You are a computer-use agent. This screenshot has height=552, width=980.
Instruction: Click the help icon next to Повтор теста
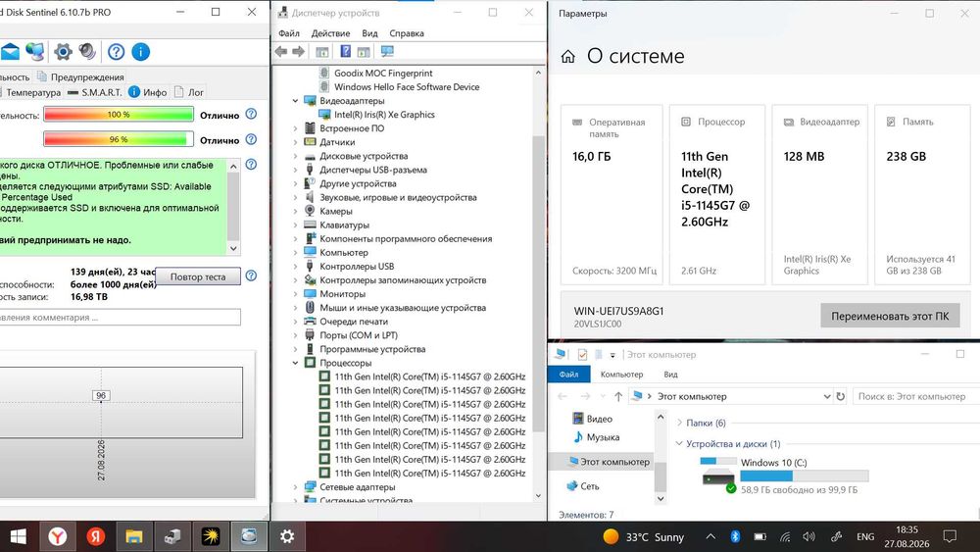(x=251, y=276)
